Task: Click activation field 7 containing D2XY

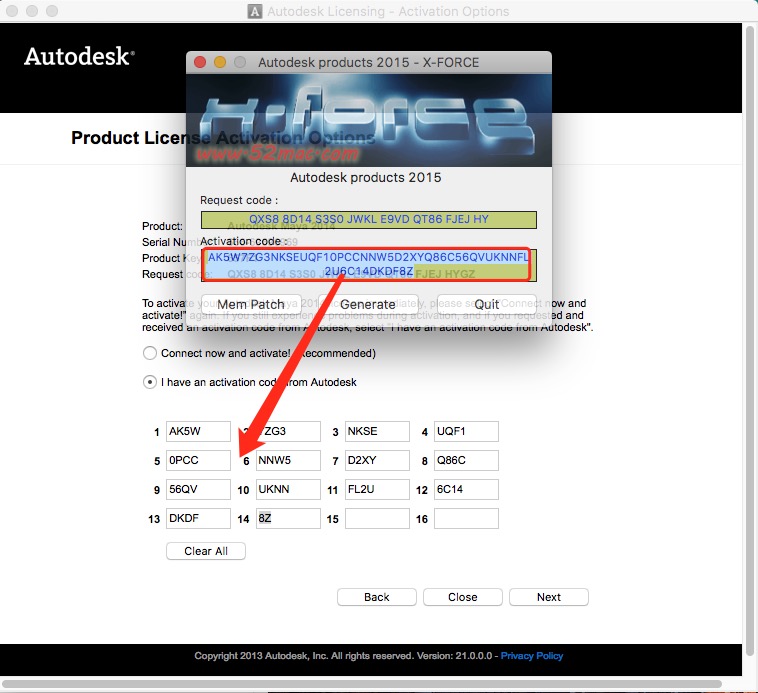Action: [x=377, y=461]
